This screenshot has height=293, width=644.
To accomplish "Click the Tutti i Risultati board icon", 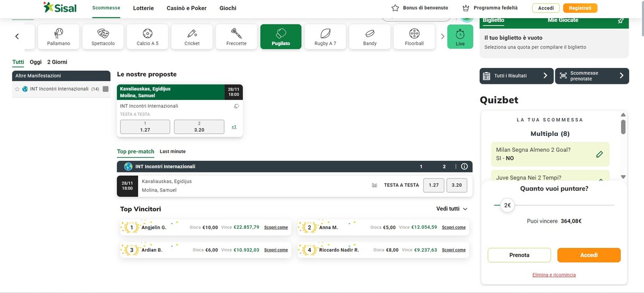I will coord(486,76).
